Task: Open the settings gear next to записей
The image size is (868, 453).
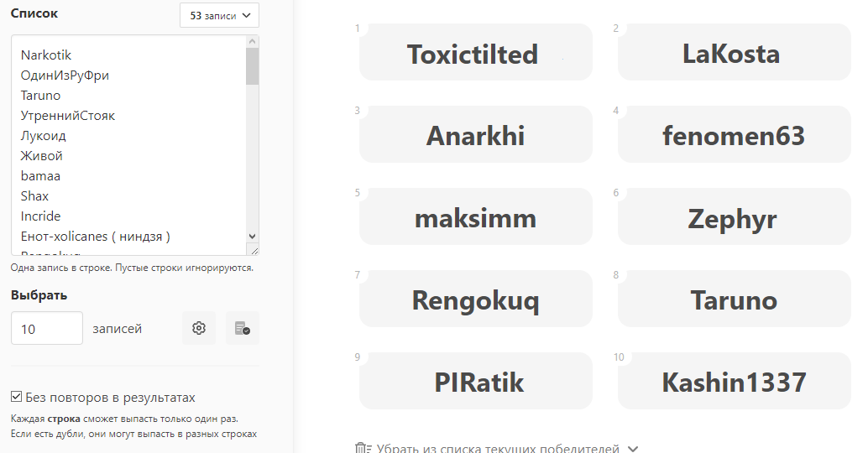Action: coord(199,328)
